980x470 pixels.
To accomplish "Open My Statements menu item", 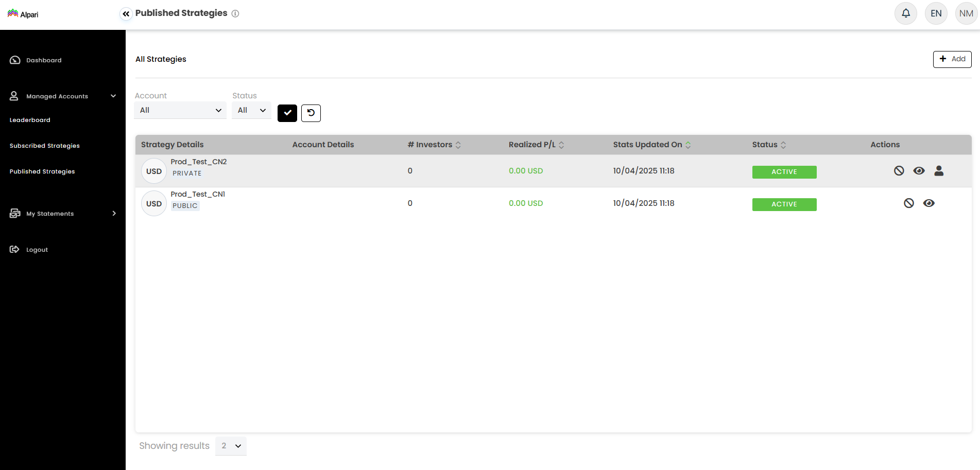I will [50, 214].
